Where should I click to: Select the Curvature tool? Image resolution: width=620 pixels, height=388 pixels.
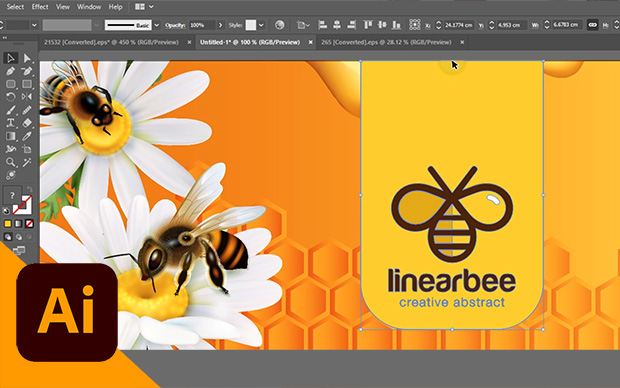pyautogui.click(x=27, y=71)
